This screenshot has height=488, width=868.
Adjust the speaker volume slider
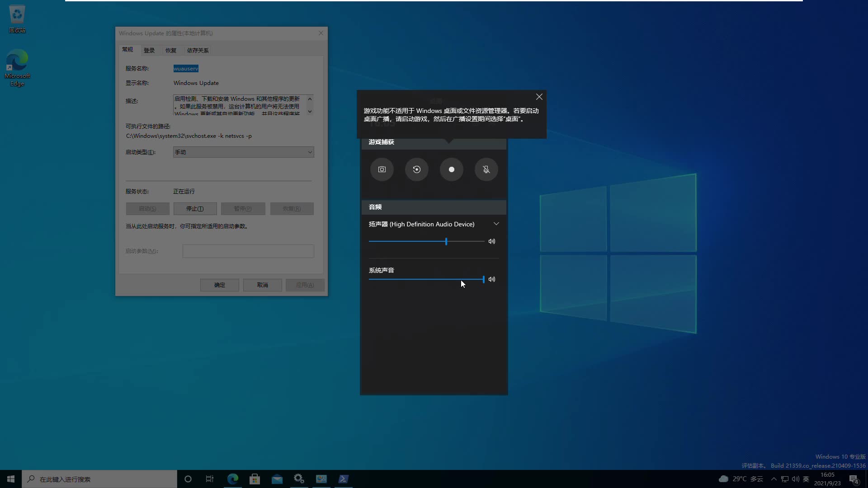point(426,241)
